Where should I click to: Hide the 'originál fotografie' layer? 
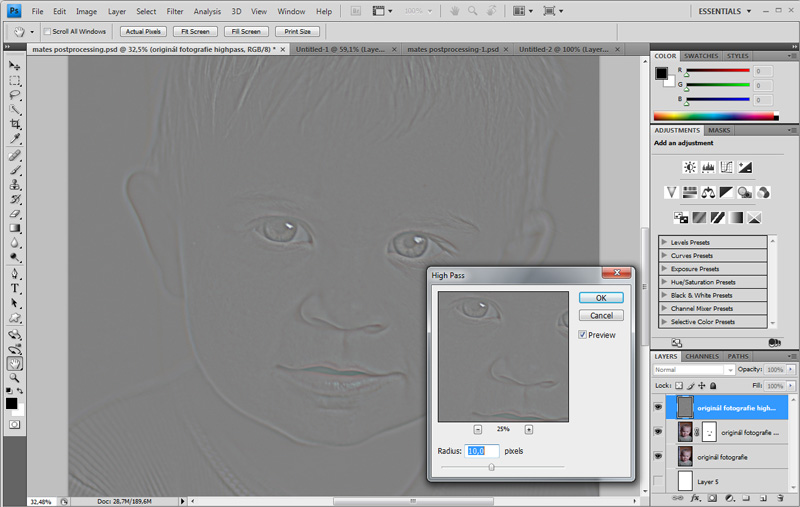tap(658, 457)
